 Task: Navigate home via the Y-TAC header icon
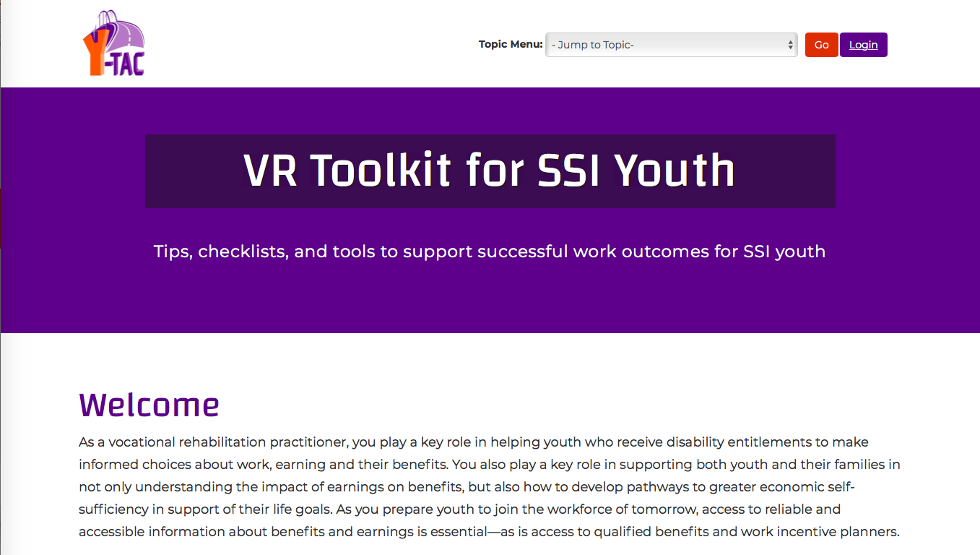pyautogui.click(x=113, y=42)
